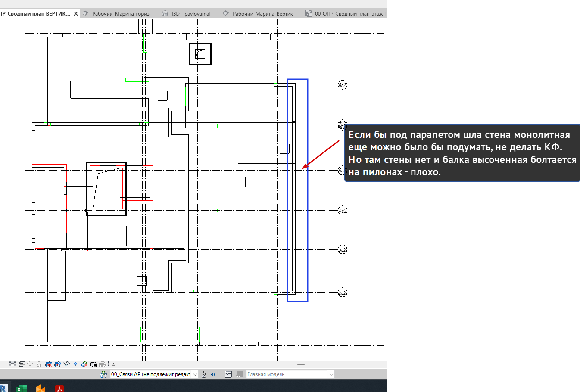Open the orange app in taskbar
Screen dimensions: 580x392
pyautogui.click(x=41, y=388)
